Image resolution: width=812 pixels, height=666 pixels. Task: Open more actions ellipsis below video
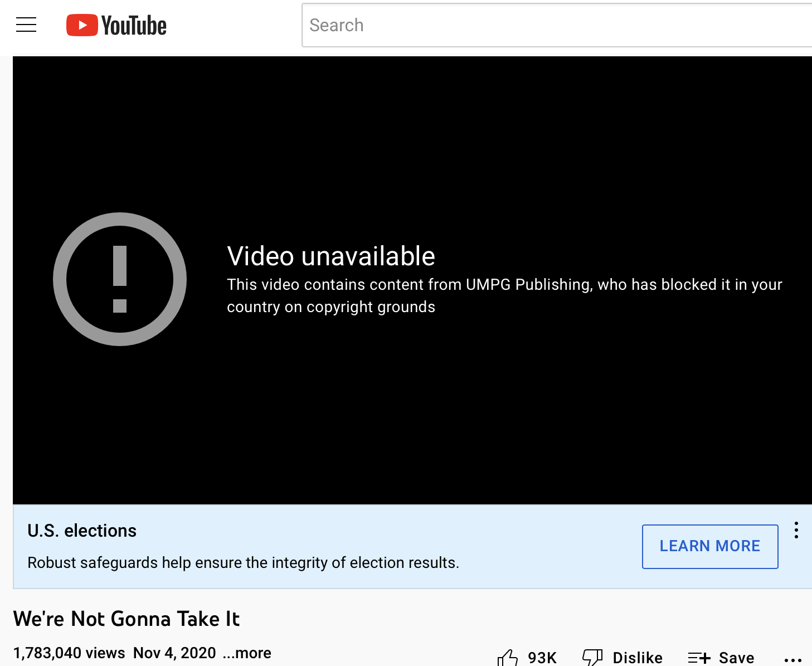[x=792, y=659]
